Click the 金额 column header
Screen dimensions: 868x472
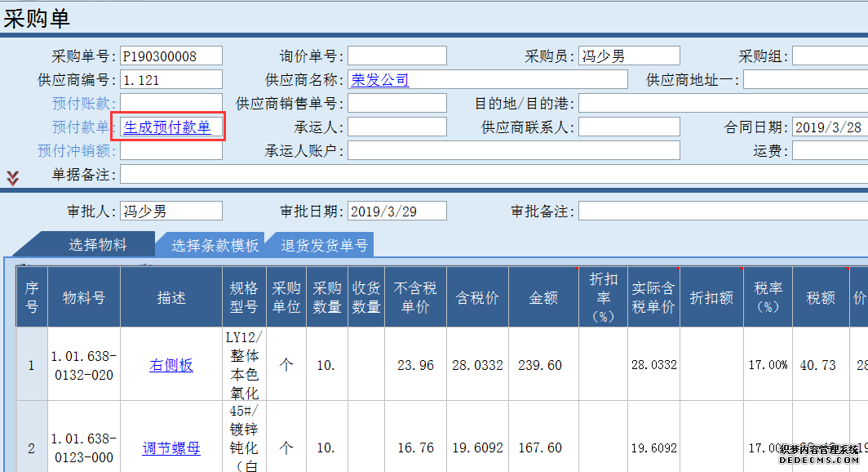pyautogui.click(x=543, y=298)
